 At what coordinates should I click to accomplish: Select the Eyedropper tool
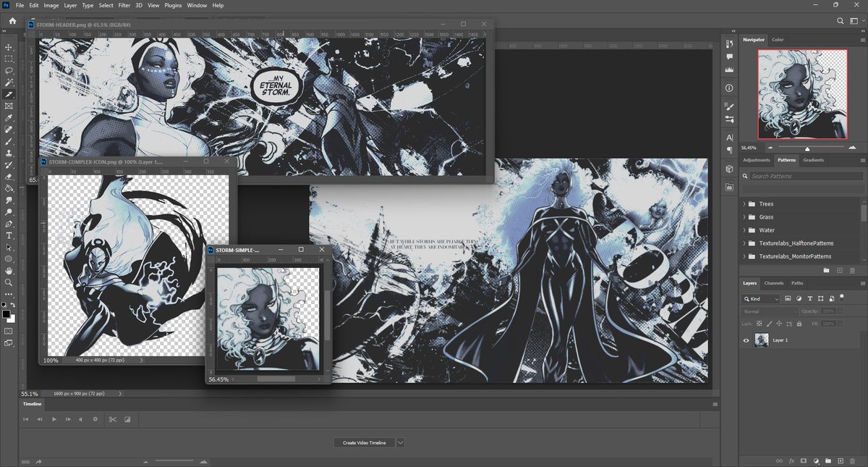coord(9,117)
